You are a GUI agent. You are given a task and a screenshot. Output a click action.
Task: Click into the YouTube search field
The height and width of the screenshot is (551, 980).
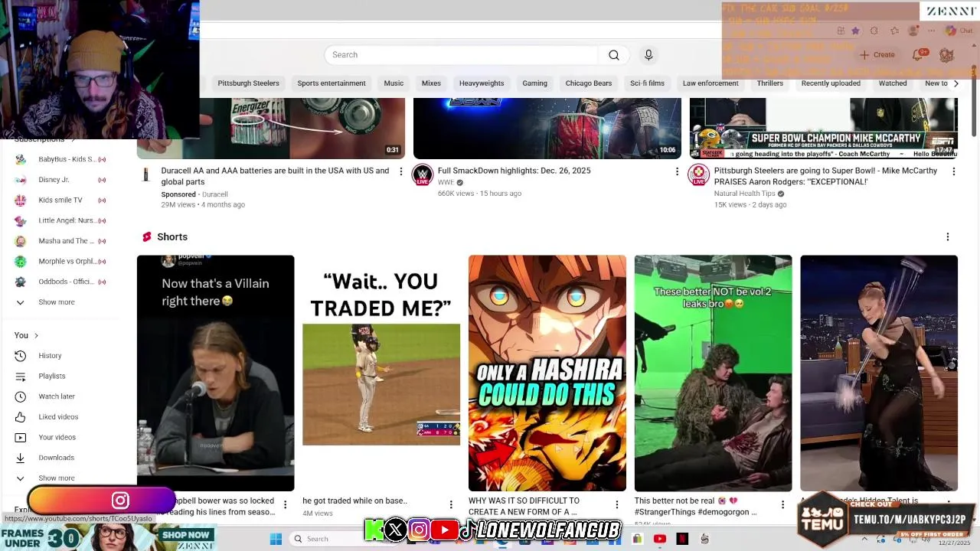462,55
